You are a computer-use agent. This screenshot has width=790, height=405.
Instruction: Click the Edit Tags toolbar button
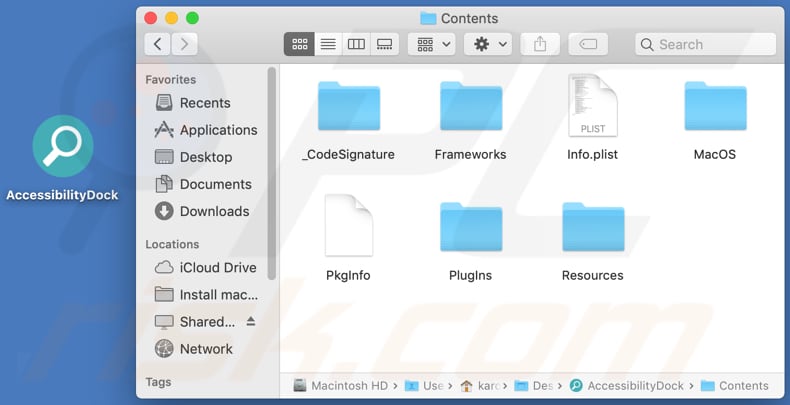point(588,44)
